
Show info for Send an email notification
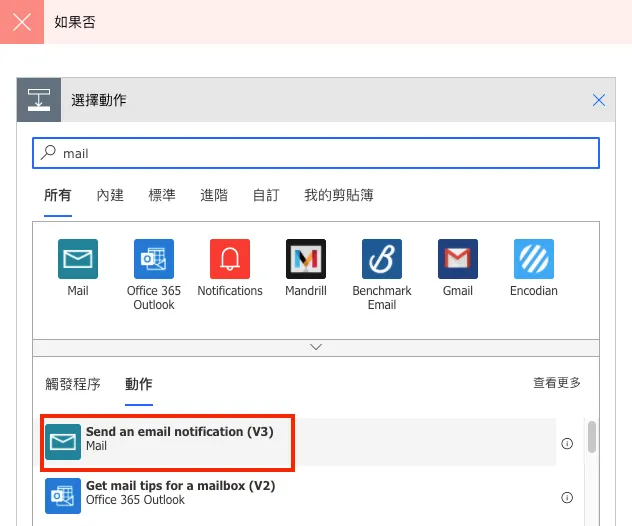[567, 443]
